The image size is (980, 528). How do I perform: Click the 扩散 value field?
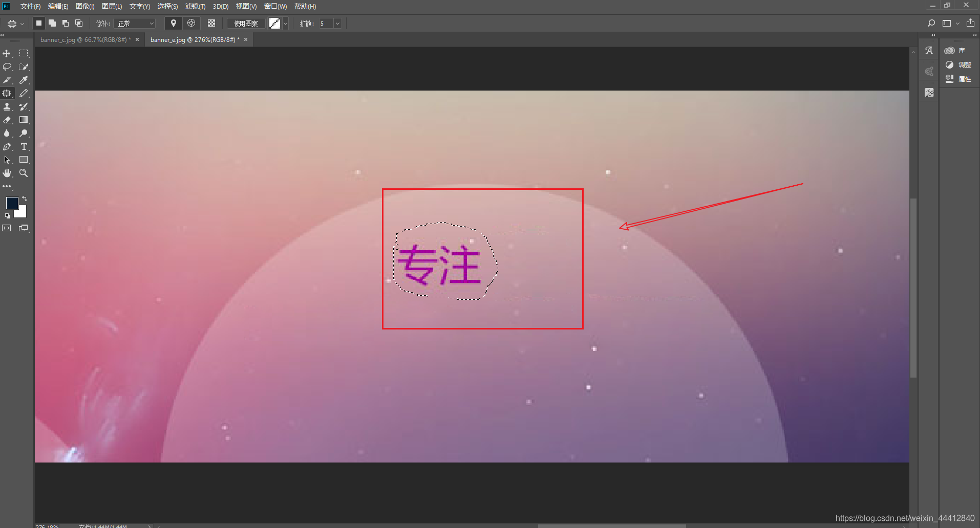(x=326, y=24)
